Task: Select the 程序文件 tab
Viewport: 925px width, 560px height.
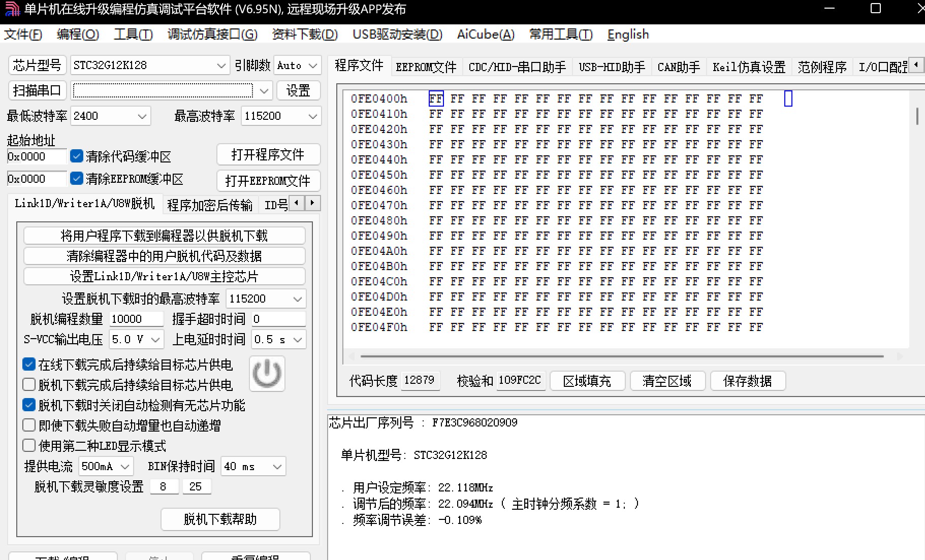Action: point(359,65)
